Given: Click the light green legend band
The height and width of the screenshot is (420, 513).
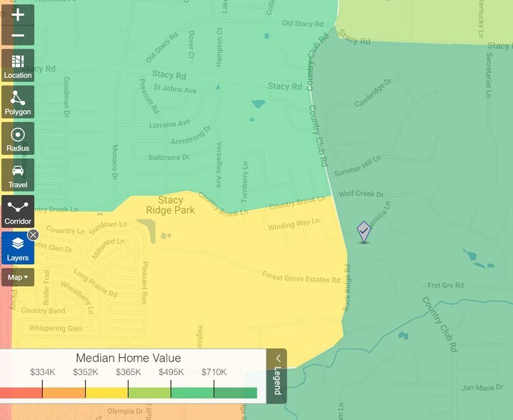Looking at the screenshot, I should click(x=149, y=393).
